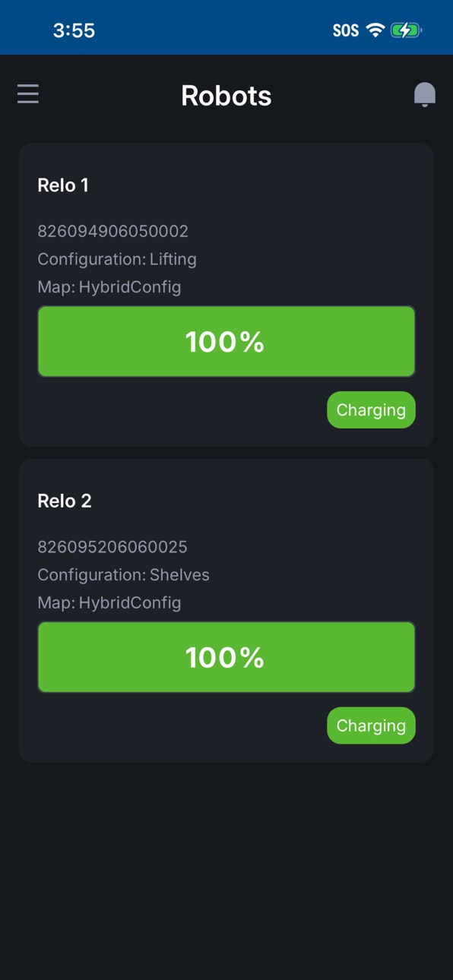453x980 pixels.
Task: Tap Relo 2 Map: HybridConfig text
Action: pos(109,603)
